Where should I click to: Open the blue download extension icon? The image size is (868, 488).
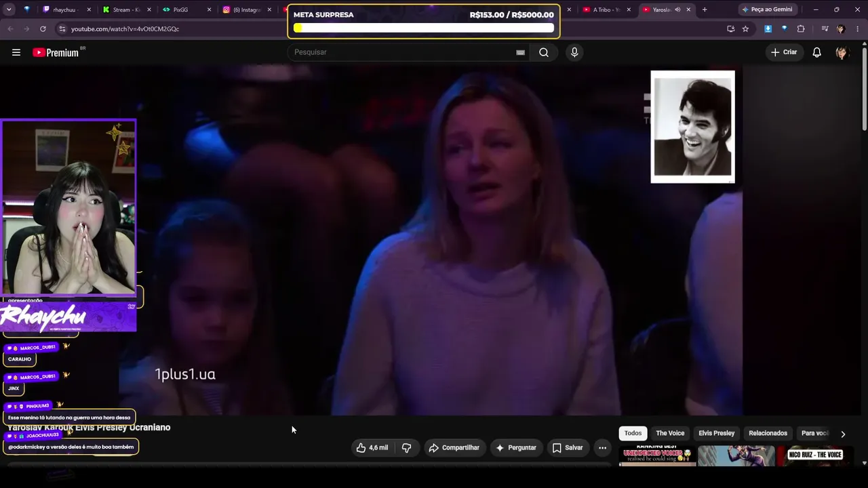(x=768, y=28)
